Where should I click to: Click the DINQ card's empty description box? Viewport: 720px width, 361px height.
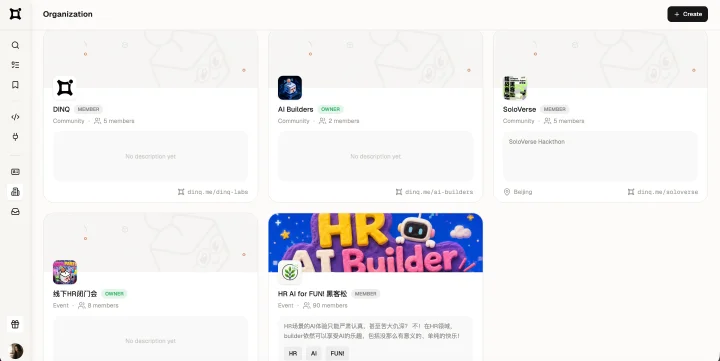pyautogui.click(x=151, y=156)
